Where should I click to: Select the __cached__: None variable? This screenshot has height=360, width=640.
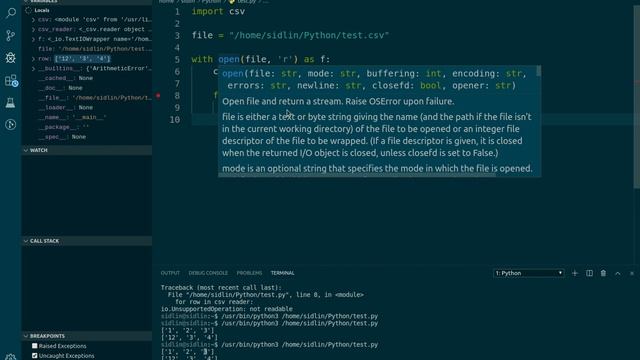click(x=87, y=78)
